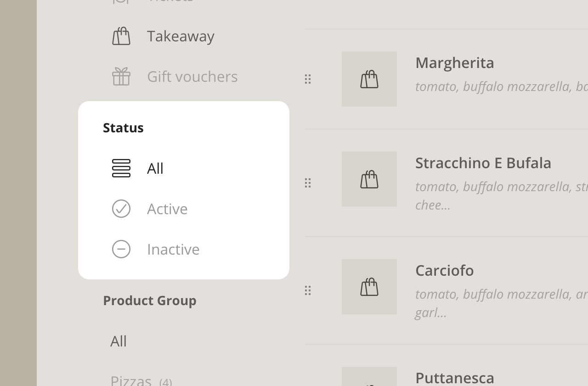Click the Gift vouchers gift box icon
This screenshot has height=386, width=588.
(x=121, y=76)
